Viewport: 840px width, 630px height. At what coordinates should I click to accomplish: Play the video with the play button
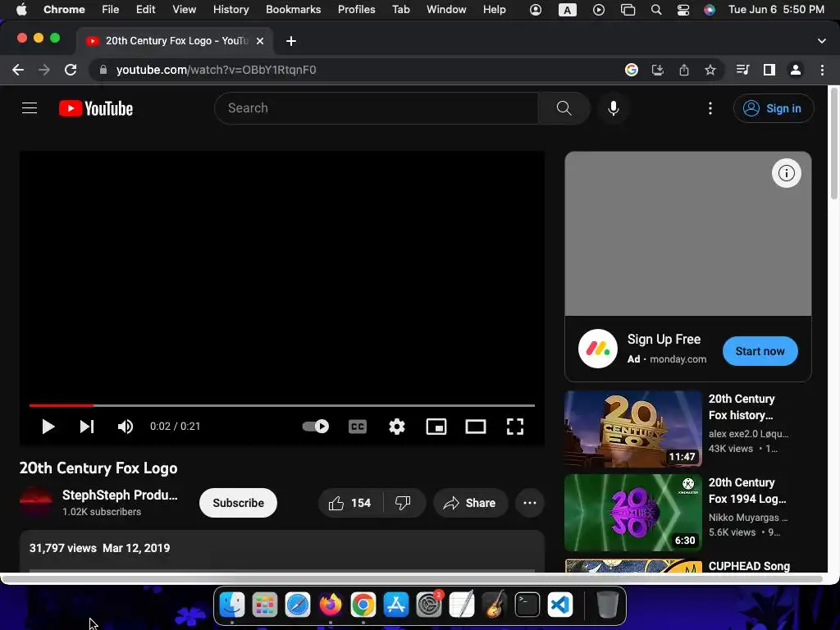coord(48,427)
